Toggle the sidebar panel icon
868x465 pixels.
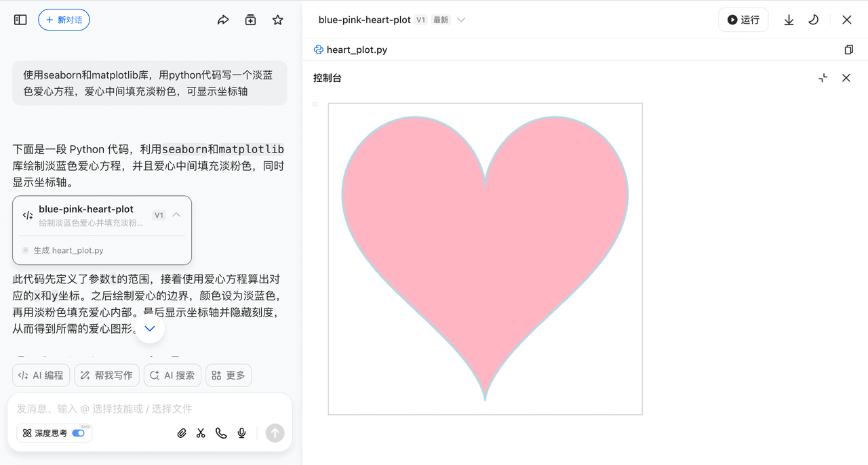20,20
